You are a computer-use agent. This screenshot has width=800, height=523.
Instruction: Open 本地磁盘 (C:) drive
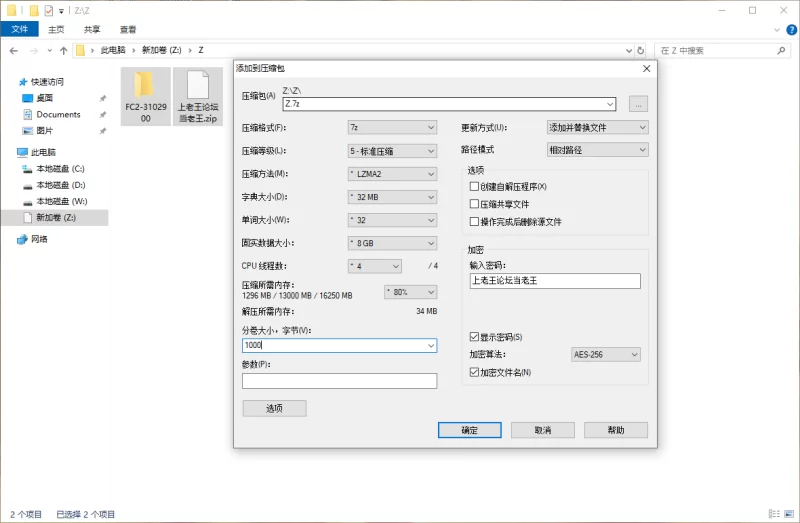(x=60, y=168)
